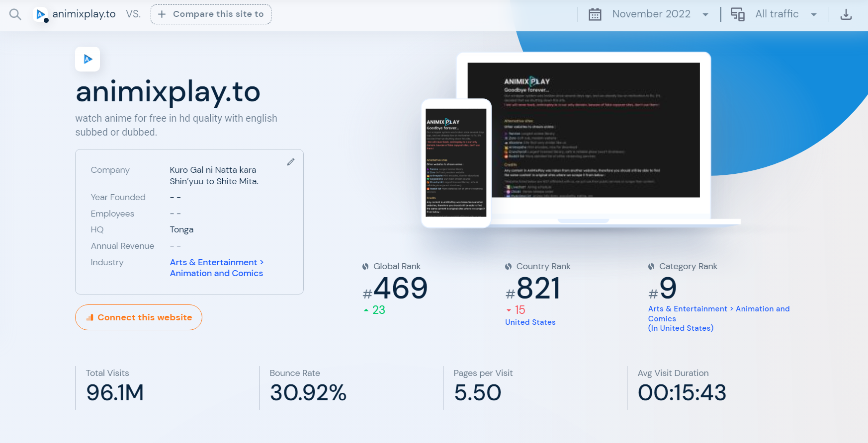The image size is (868, 443).
Task: Click the HQ value Tonga
Action: [x=181, y=229]
